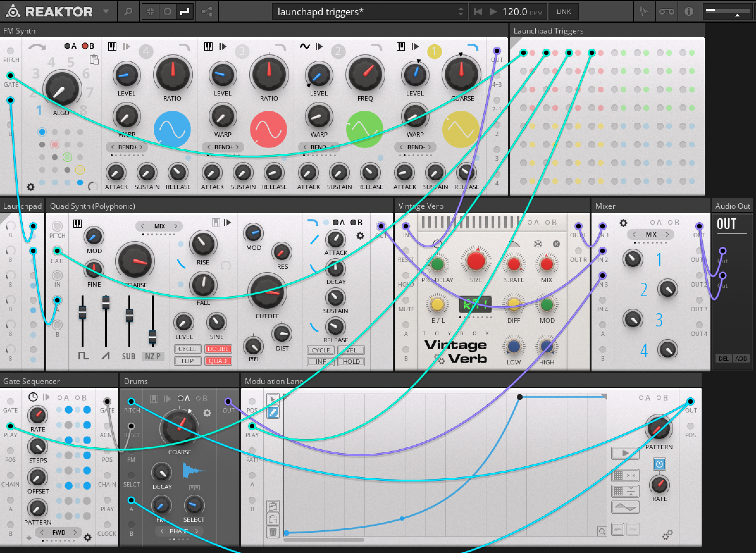Click the tape recorder icon in toolbar
Screen dimensions: 756x553
[667, 12]
